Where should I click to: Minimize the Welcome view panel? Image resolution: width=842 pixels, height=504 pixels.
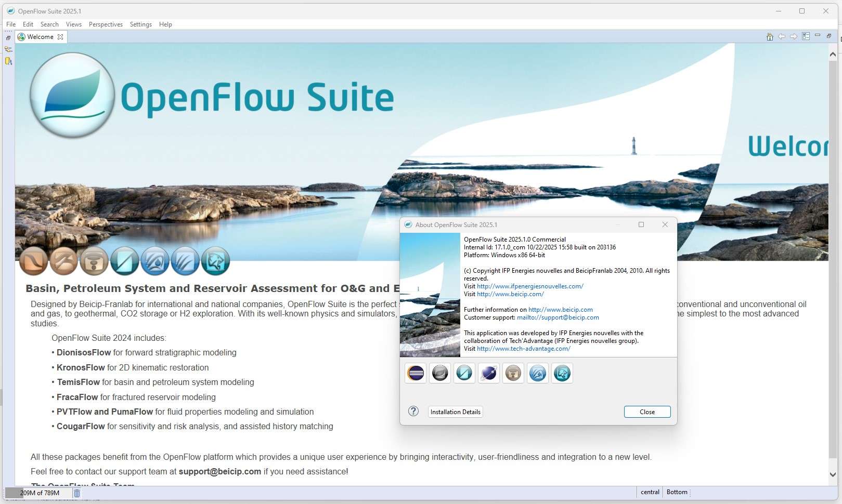(818, 36)
